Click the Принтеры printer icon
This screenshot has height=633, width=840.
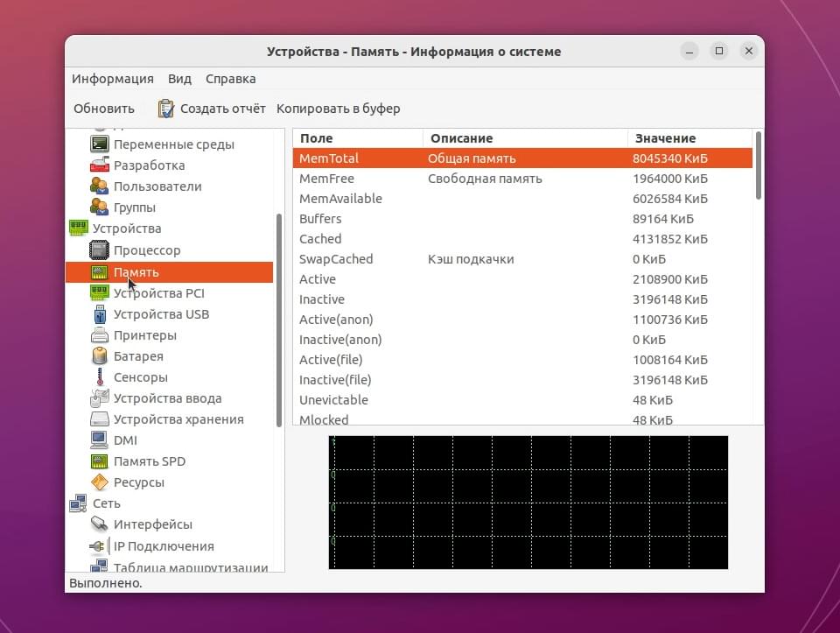100,335
